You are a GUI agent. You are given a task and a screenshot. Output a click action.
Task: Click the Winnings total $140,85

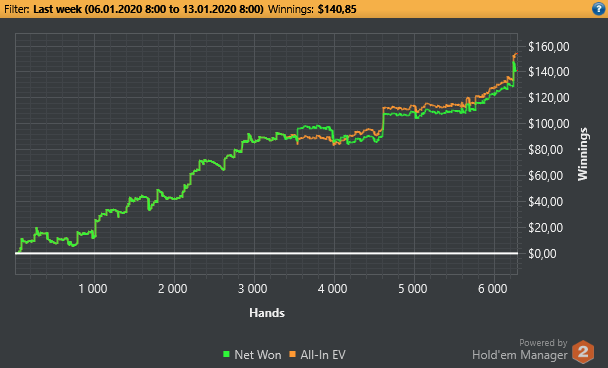click(x=337, y=9)
